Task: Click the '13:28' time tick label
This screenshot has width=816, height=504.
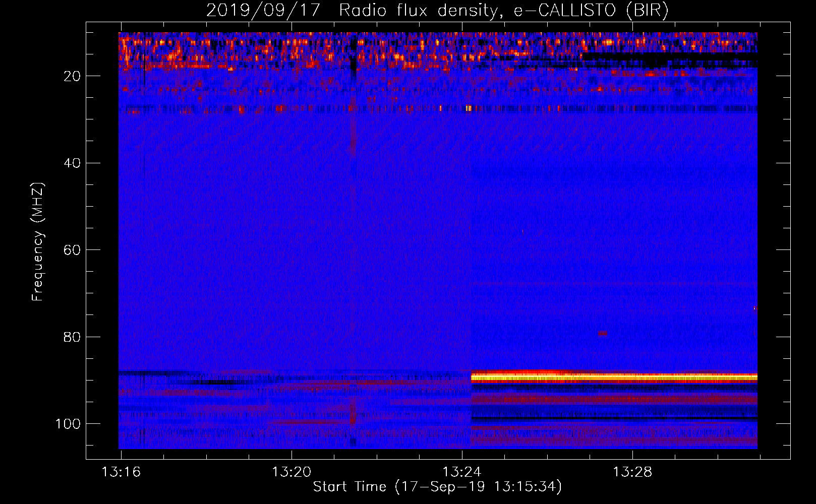Action: [x=632, y=472]
